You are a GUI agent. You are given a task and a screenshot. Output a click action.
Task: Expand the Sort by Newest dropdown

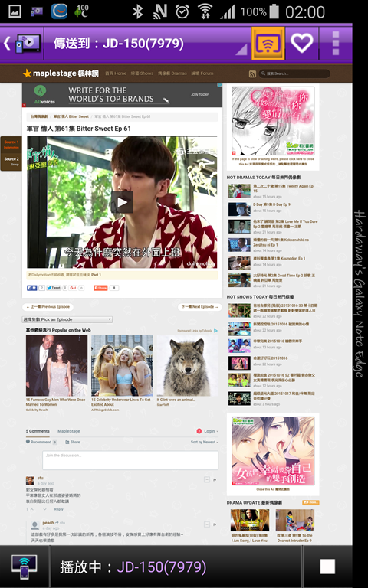point(204,442)
